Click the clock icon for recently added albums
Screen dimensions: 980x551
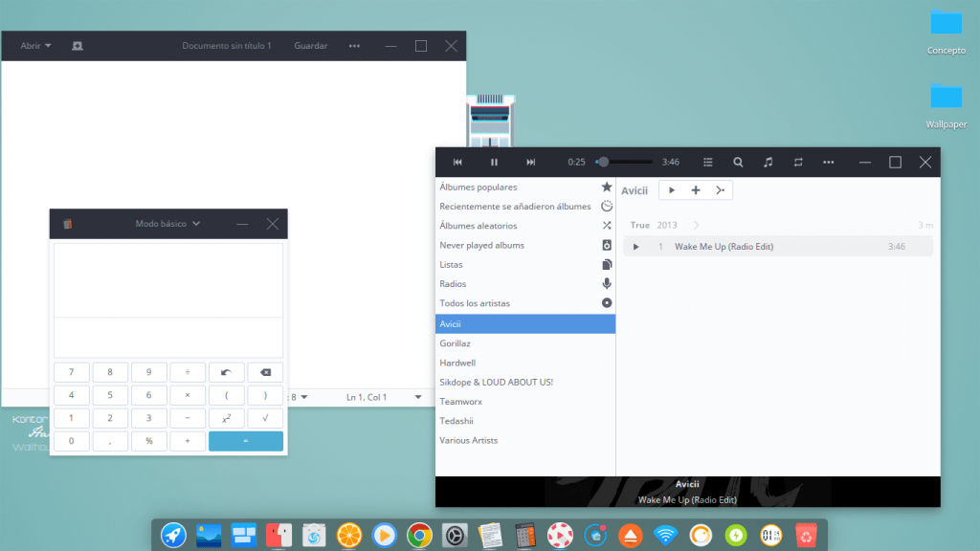pos(606,207)
